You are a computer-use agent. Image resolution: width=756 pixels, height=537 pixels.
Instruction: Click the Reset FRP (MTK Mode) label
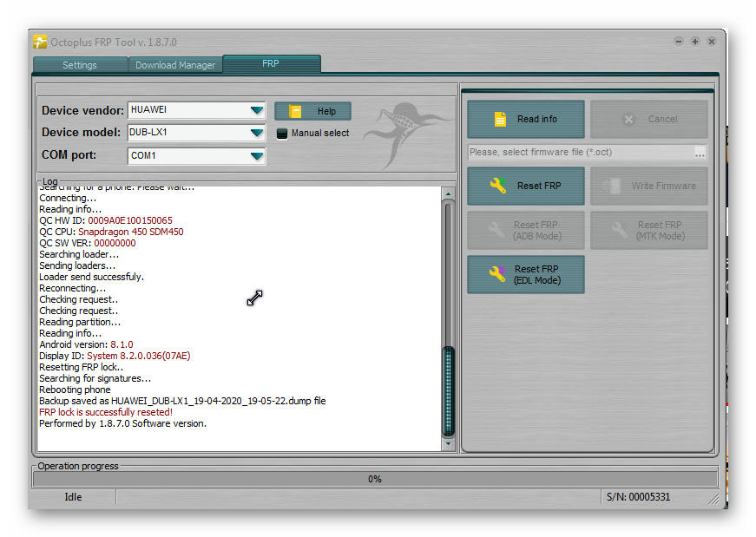point(660,231)
